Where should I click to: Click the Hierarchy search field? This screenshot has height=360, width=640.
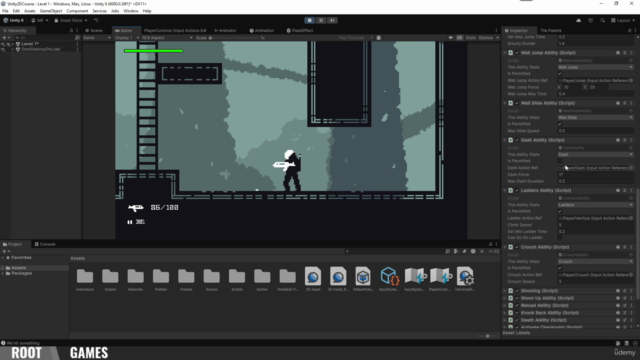pos(45,38)
